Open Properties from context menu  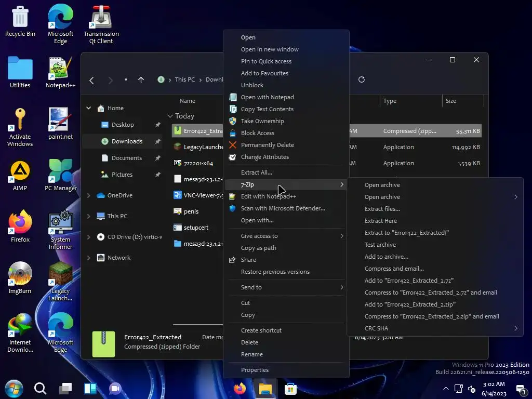[x=286, y=370]
